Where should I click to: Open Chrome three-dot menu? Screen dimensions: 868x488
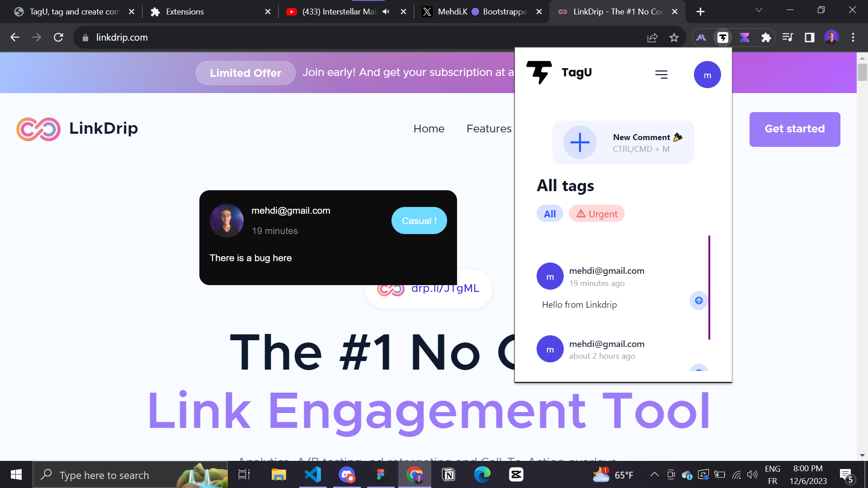[x=853, y=38]
